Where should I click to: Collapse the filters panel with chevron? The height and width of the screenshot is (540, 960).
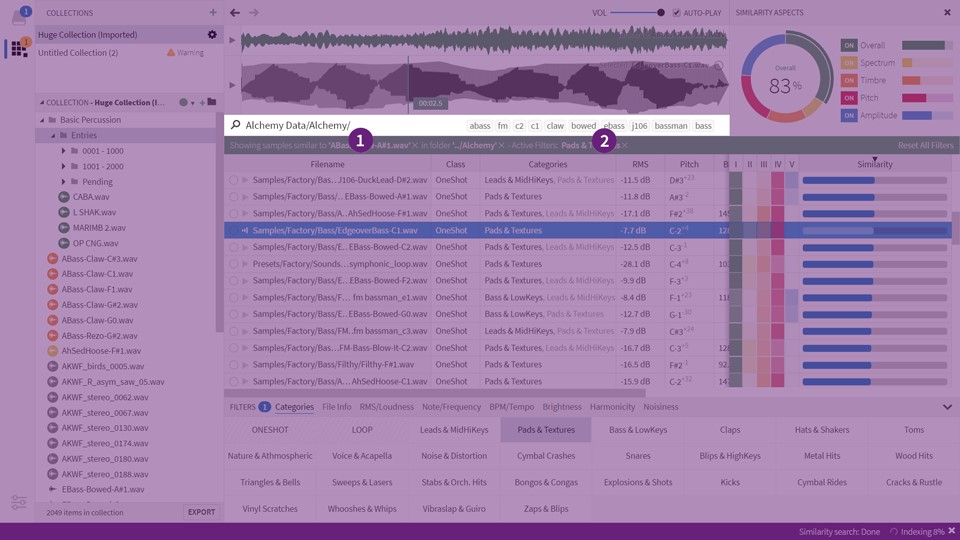(947, 407)
